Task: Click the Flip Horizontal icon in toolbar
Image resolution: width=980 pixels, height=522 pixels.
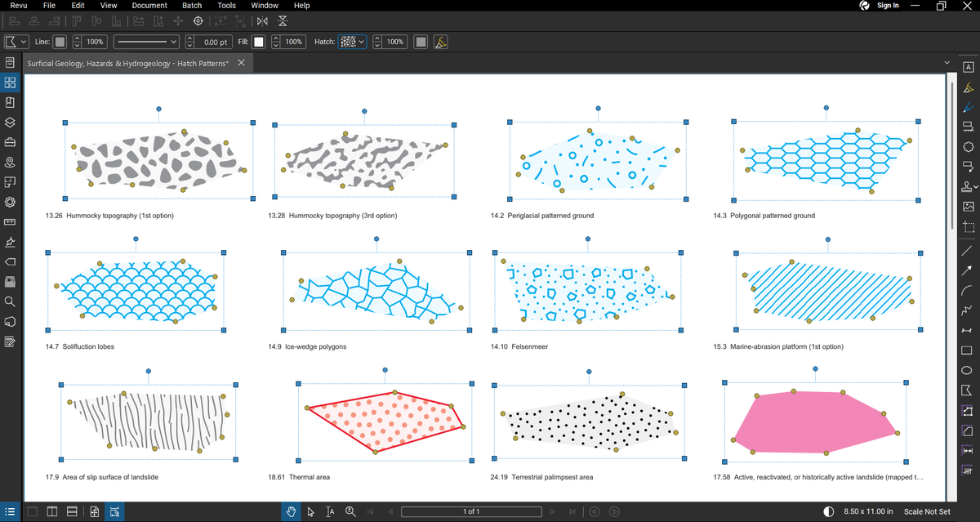Action: (261, 20)
